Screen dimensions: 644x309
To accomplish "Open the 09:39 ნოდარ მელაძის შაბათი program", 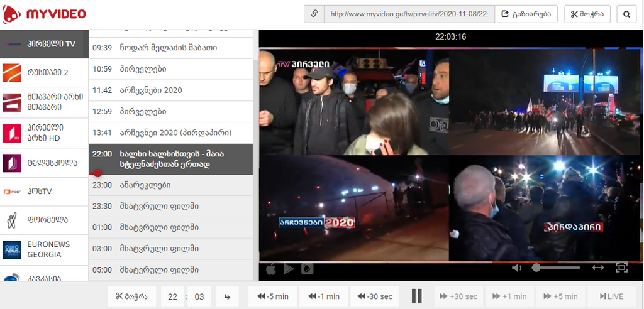I will 170,48.
